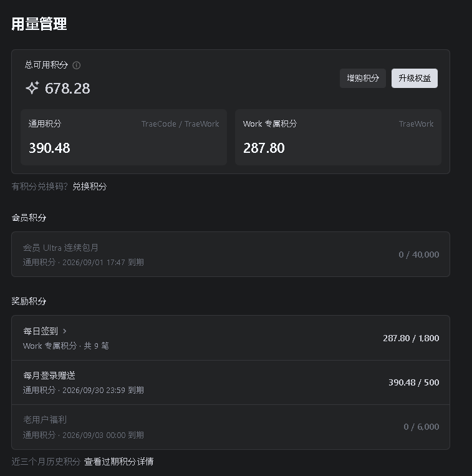Select the 通用积分 390.48 card

coord(123,137)
